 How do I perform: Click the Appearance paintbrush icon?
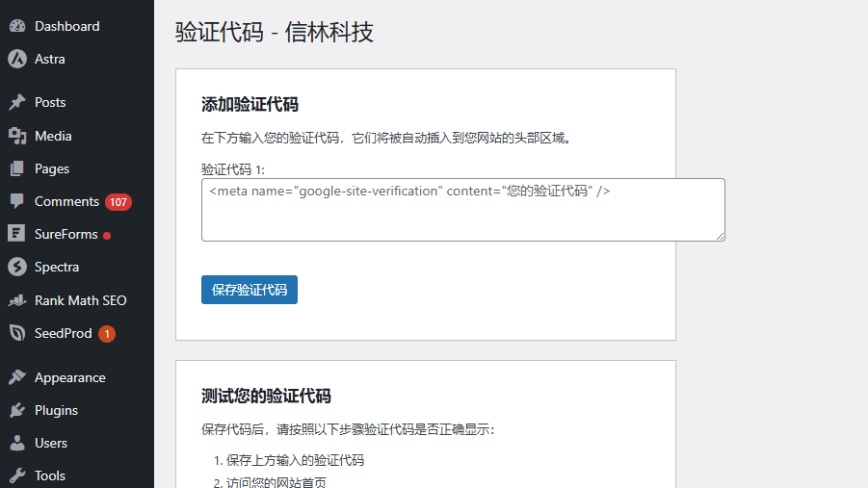click(x=17, y=377)
